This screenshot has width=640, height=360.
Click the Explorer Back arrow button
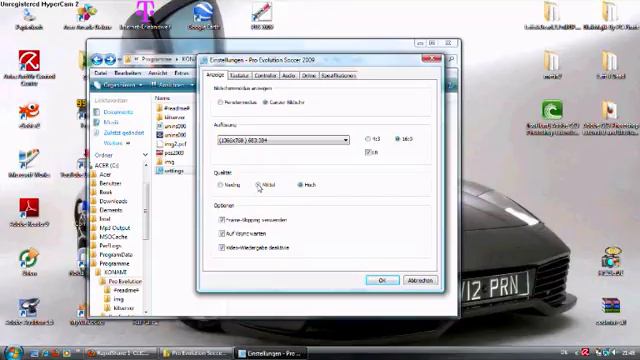[x=97, y=60]
